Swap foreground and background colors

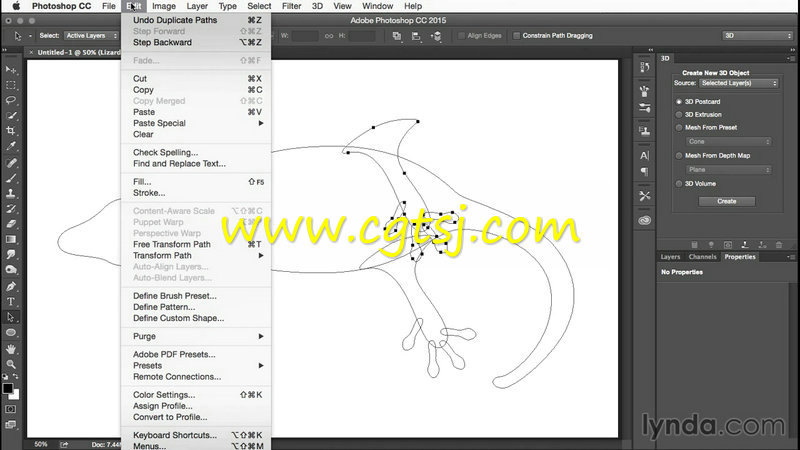16,377
